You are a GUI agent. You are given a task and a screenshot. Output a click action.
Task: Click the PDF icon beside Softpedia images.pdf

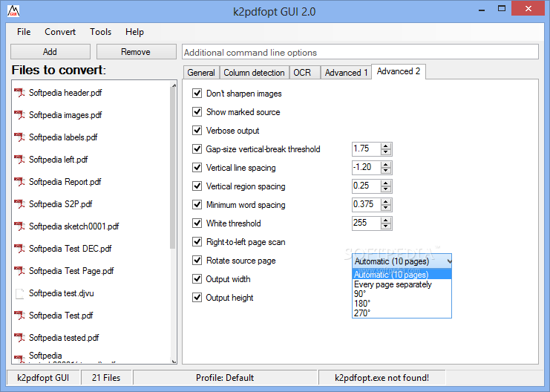pos(19,115)
